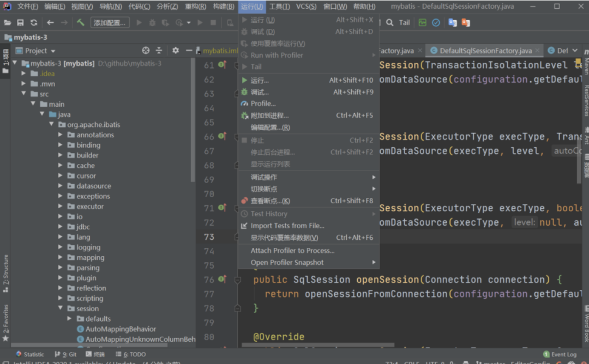
Task: Select the 运行... menu entry
Action: [309, 80]
